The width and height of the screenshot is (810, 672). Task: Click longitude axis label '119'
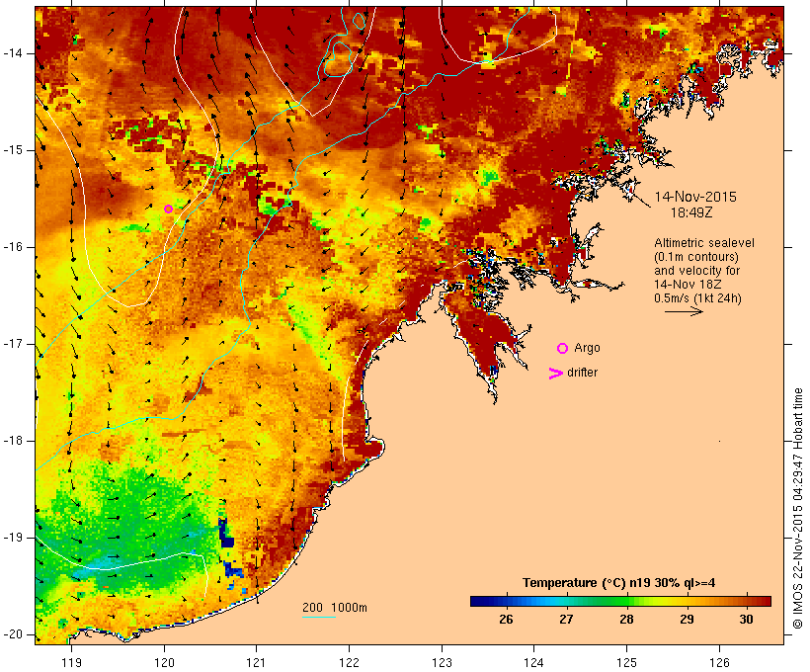pos(71,662)
